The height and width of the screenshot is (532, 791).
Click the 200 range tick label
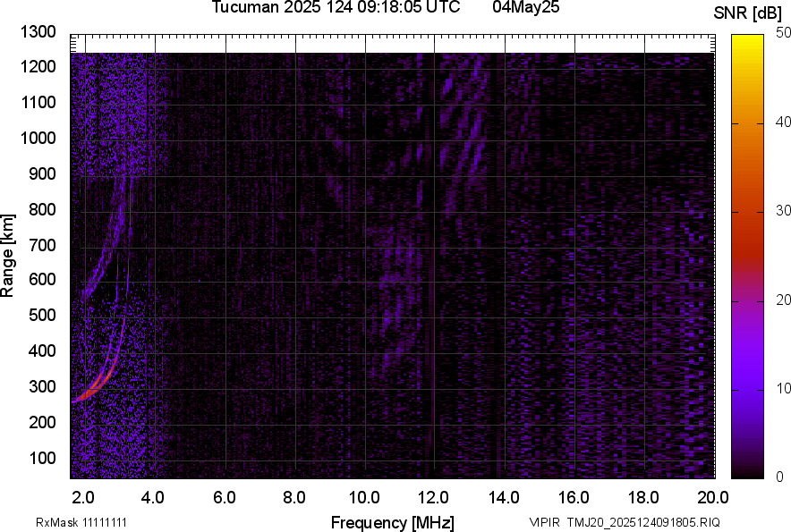pos(42,422)
